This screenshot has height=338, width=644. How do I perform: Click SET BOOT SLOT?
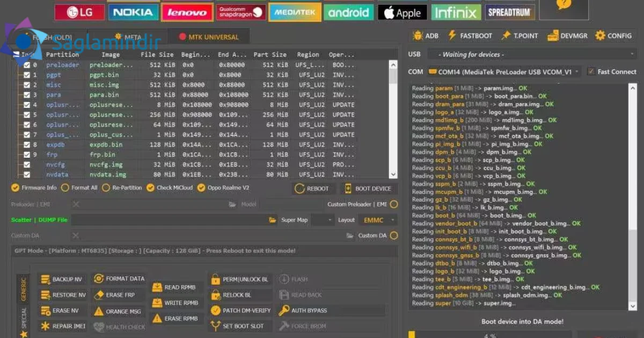(240, 326)
